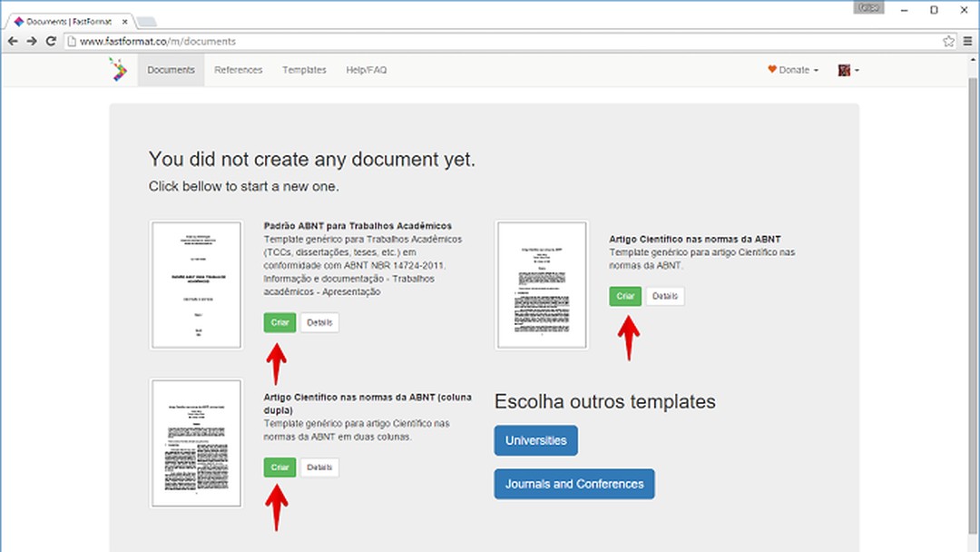Viewport: 980px width, 552px height.
Task: Open the Templates nav item
Action: pyautogui.click(x=304, y=70)
